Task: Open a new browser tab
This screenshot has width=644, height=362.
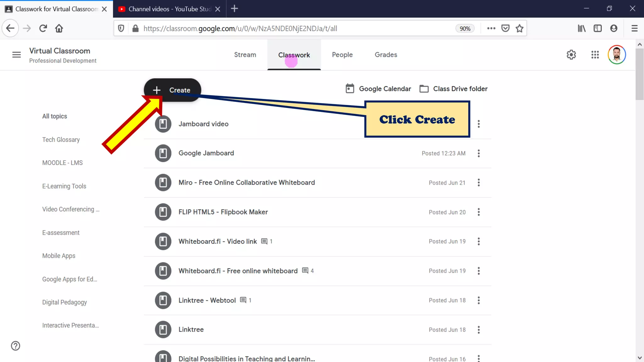Action: pos(234,9)
